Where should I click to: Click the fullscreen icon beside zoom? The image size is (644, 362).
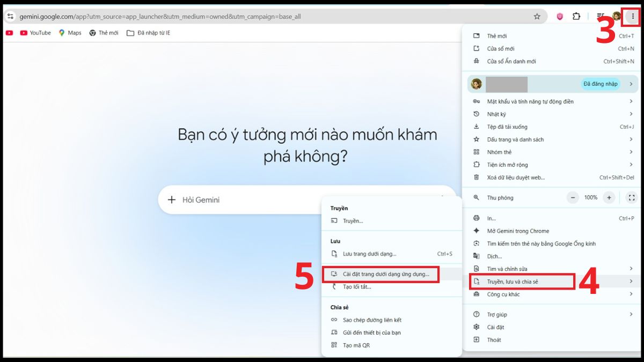(x=632, y=198)
